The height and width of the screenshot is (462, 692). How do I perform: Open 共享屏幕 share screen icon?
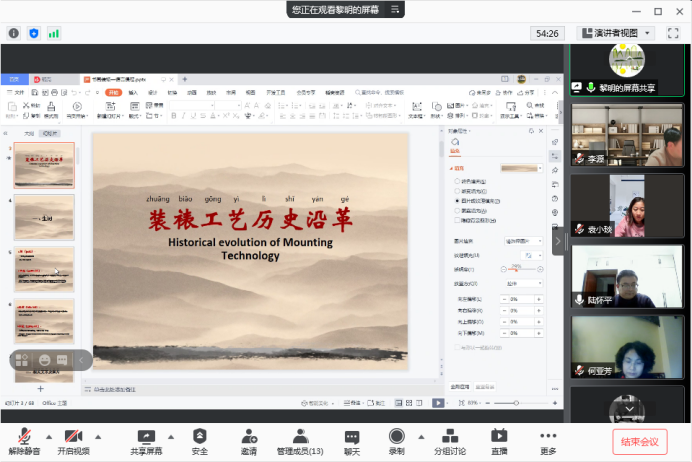146,436
